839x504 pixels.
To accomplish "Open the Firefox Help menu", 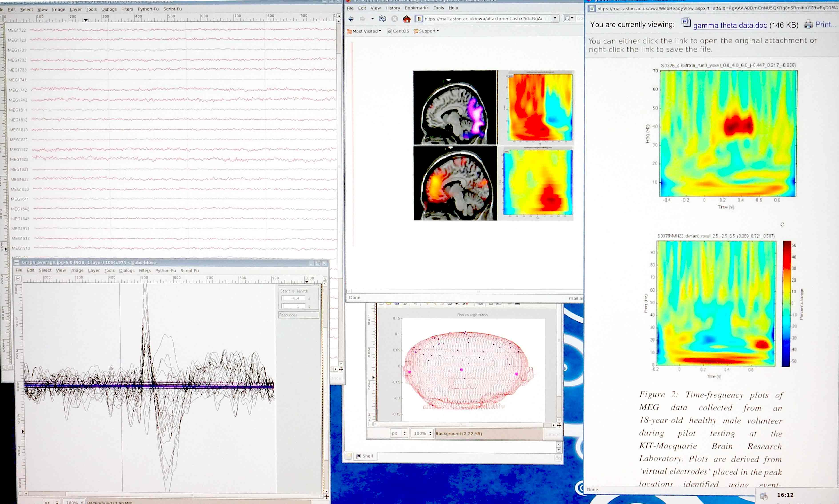I will point(453,8).
